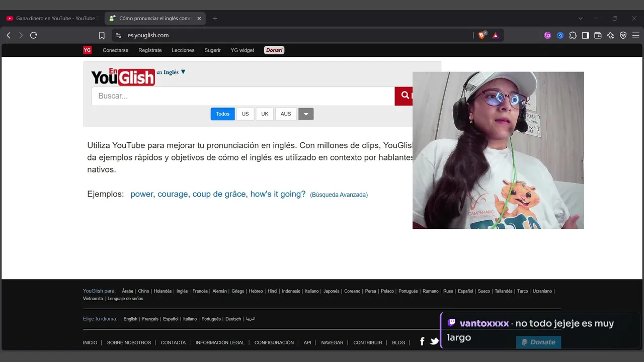644x362 pixels.
Task: Choose Deutsch as the interface language
Action: tap(233, 319)
